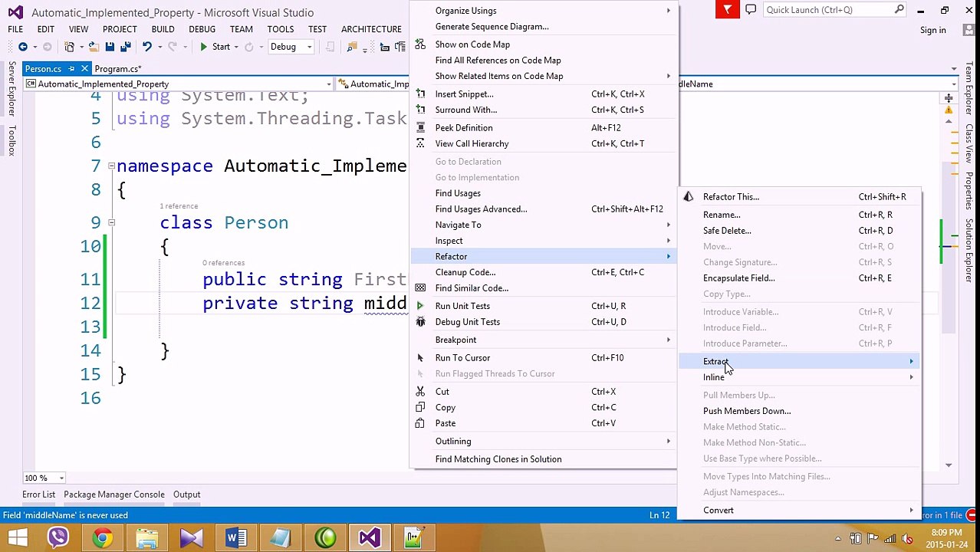
Task: Collapse the Person class on line 9
Action: click(x=111, y=223)
